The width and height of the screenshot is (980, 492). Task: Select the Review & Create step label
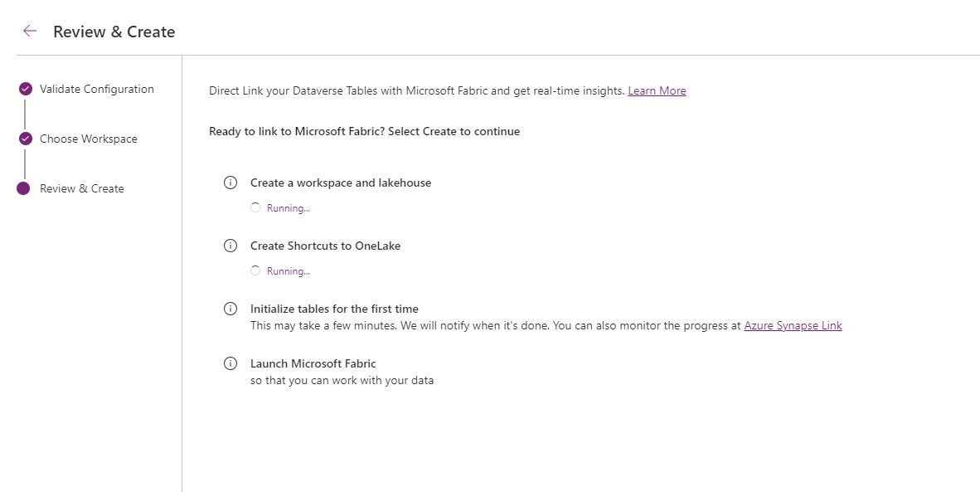[x=82, y=188]
